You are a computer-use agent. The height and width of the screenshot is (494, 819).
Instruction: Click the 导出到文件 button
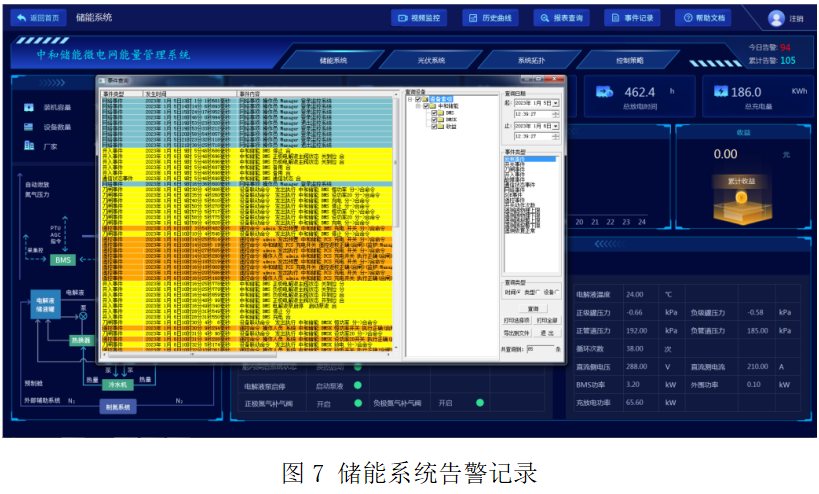coord(517,333)
